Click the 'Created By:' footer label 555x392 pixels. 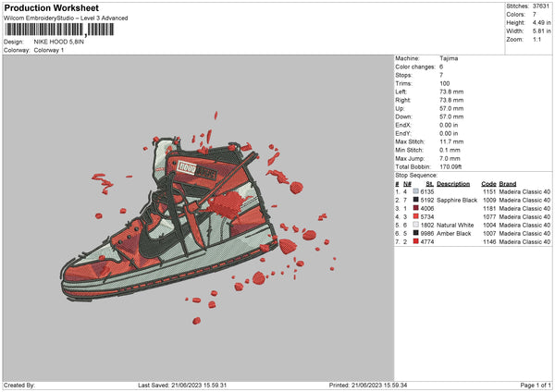click(x=19, y=385)
